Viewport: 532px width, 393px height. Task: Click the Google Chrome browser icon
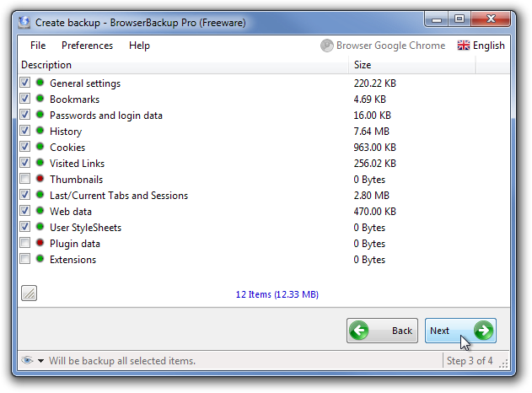(327, 46)
